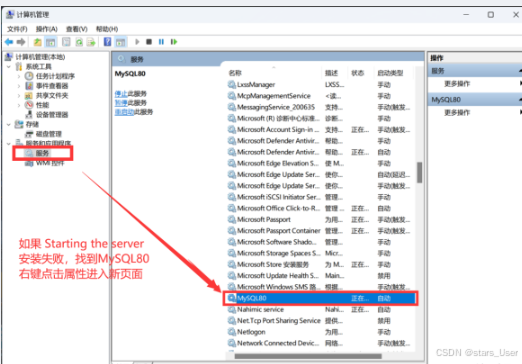Click the 重启动 this service link
522x364 pixels.
(124, 112)
